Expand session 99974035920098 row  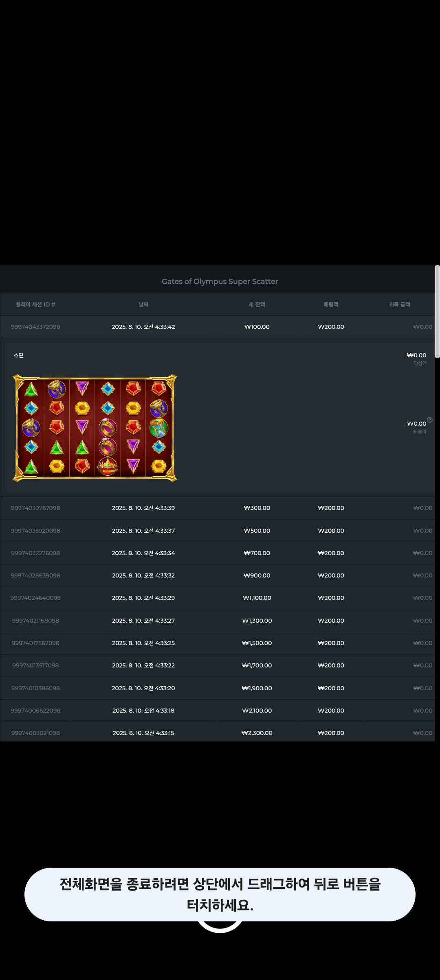(x=218, y=531)
